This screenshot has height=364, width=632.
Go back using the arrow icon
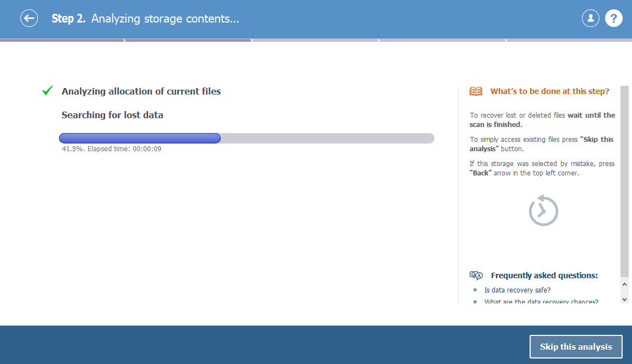29,18
